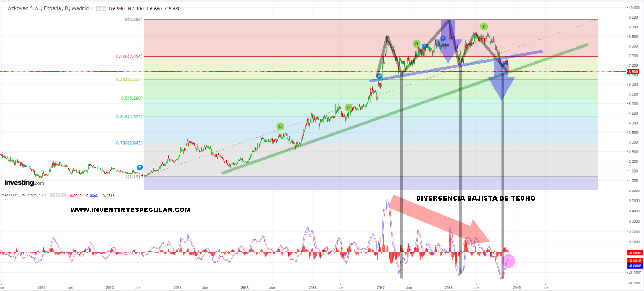Click the MACD (12, 26, close, 9) label

(x=22, y=195)
